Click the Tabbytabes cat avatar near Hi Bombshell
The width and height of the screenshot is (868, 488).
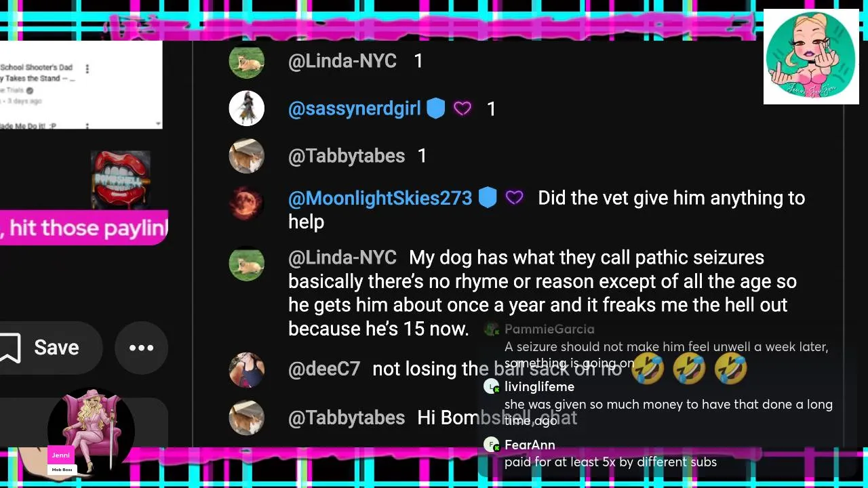(246, 418)
